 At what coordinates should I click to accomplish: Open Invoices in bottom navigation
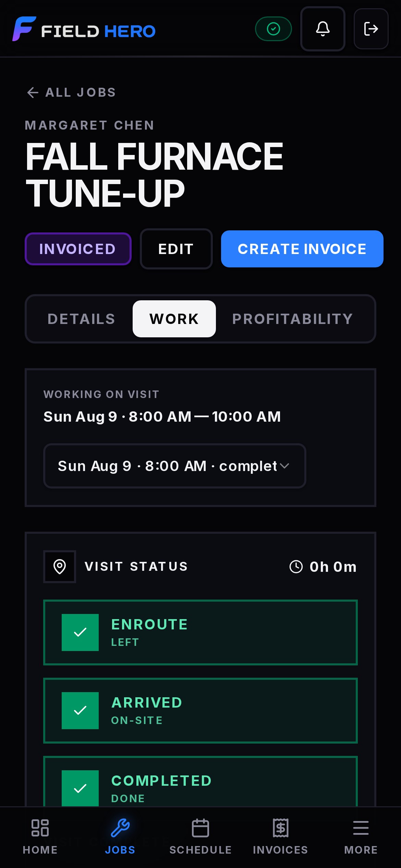[x=280, y=836]
